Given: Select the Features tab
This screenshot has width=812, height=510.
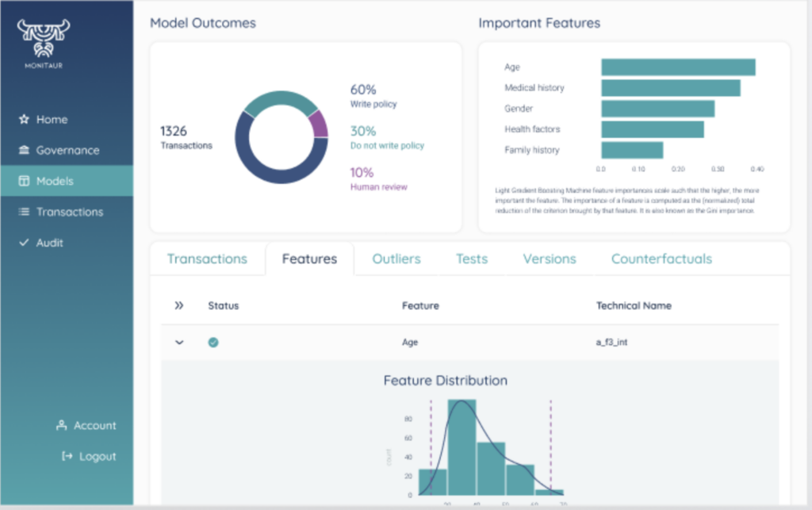Looking at the screenshot, I should tap(310, 259).
